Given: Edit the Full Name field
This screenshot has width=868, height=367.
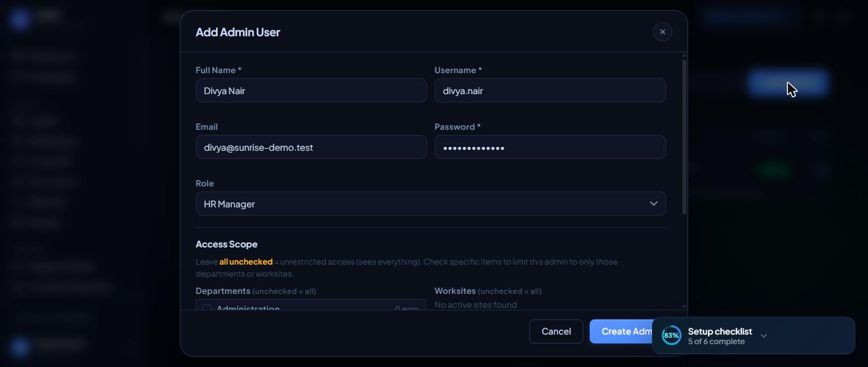Looking at the screenshot, I should coord(311,90).
